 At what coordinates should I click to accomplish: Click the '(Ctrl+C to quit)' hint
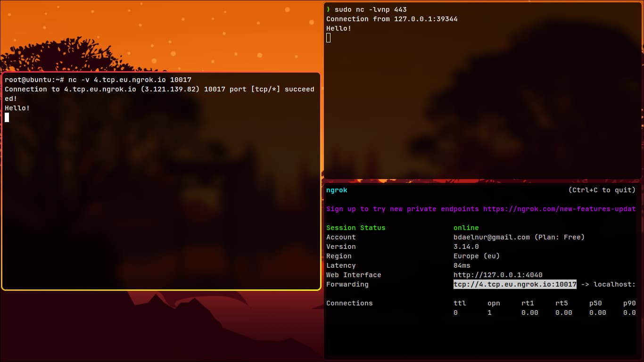pyautogui.click(x=602, y=190)
